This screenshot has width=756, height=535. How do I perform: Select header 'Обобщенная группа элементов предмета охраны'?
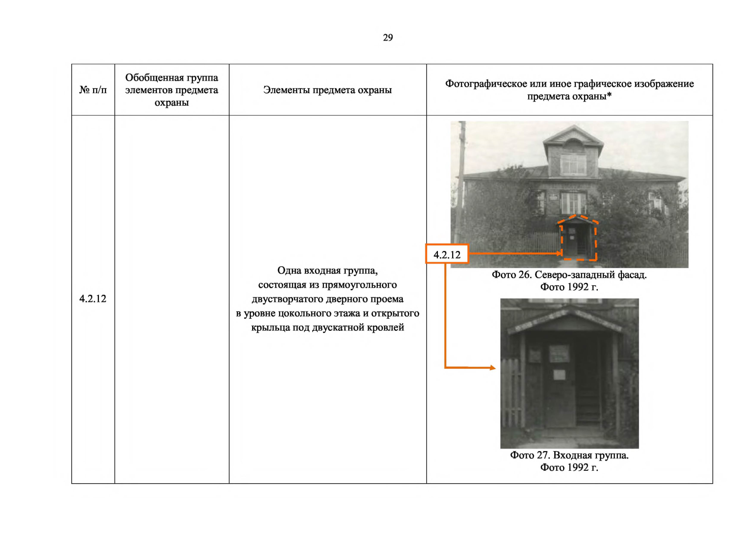pyautogui.click(x=172, y=90)
